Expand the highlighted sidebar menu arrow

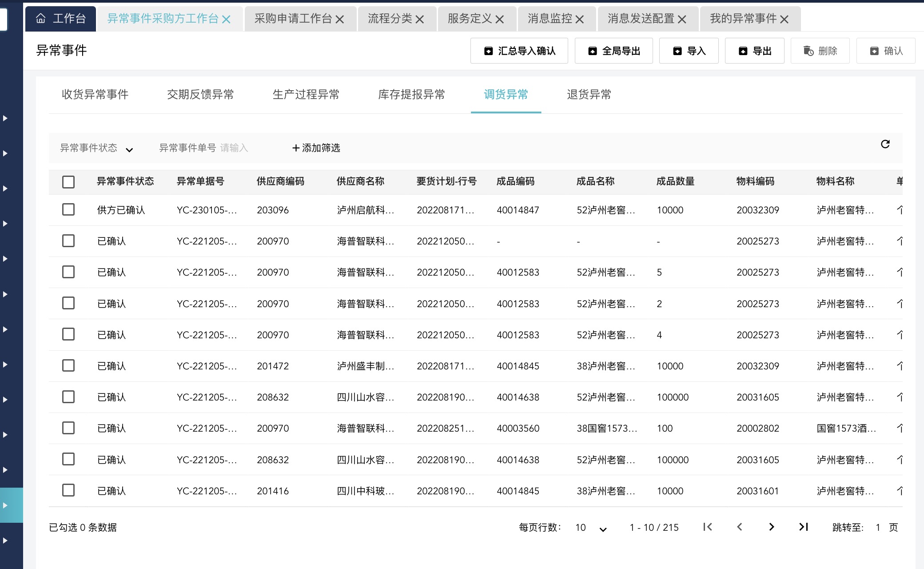tap(5, 505)
